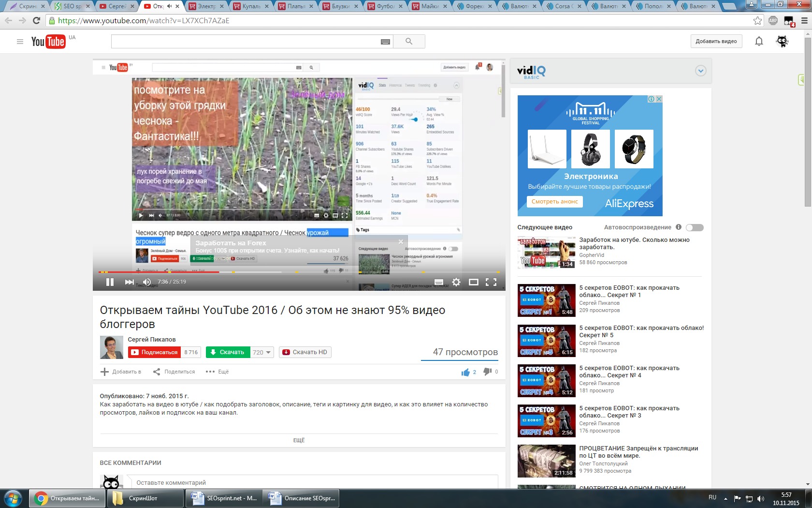Screen dimensions: 812x508
Task: Toggle Автовоспроизведение autoplay switch
Action: pos(695,227)
